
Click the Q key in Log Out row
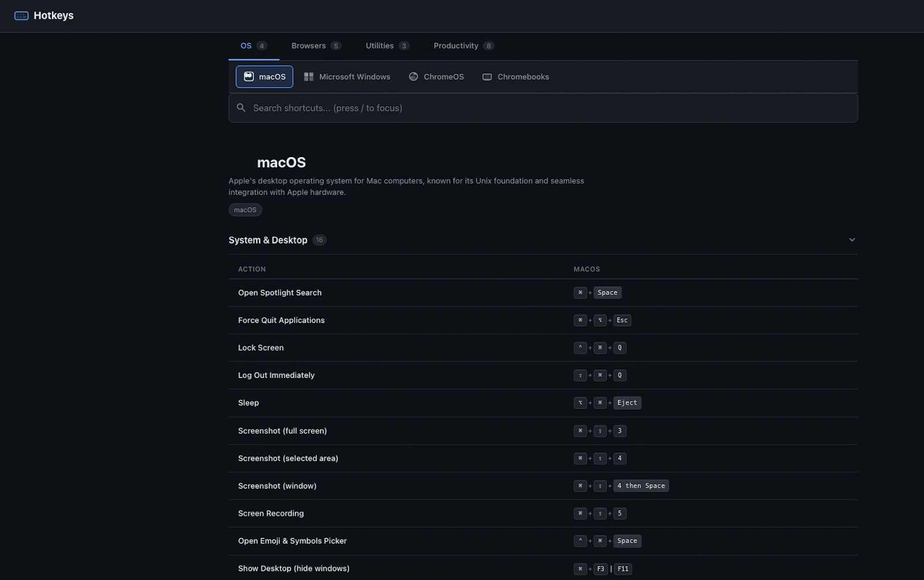point(620,375)
